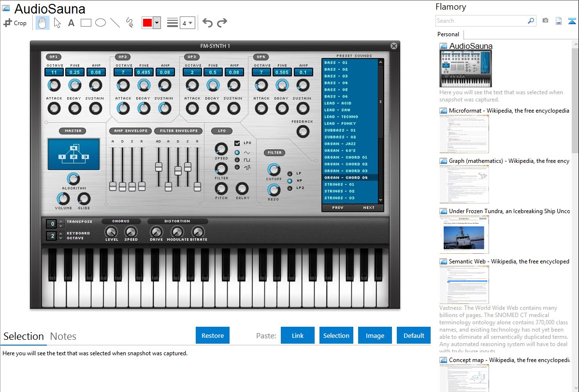Click the OP1 Octave knob
This screenshot has width=579, height=392.
click(54, 86)
